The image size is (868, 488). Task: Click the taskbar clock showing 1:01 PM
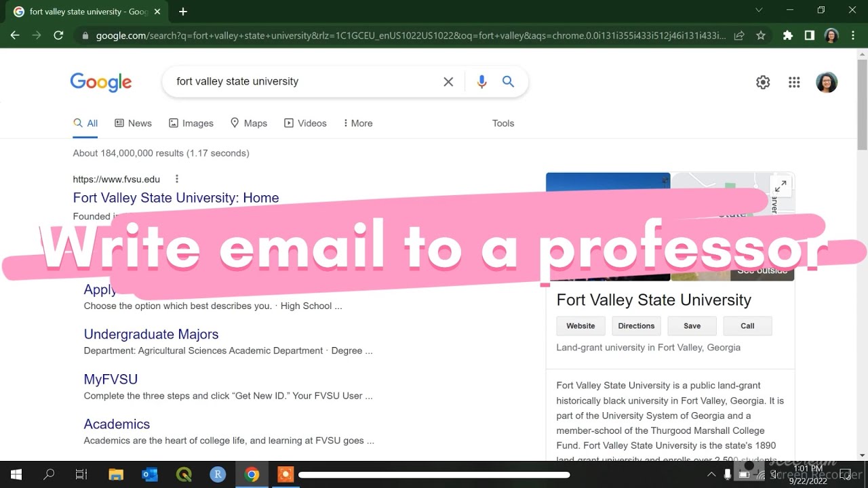point(808,474)
